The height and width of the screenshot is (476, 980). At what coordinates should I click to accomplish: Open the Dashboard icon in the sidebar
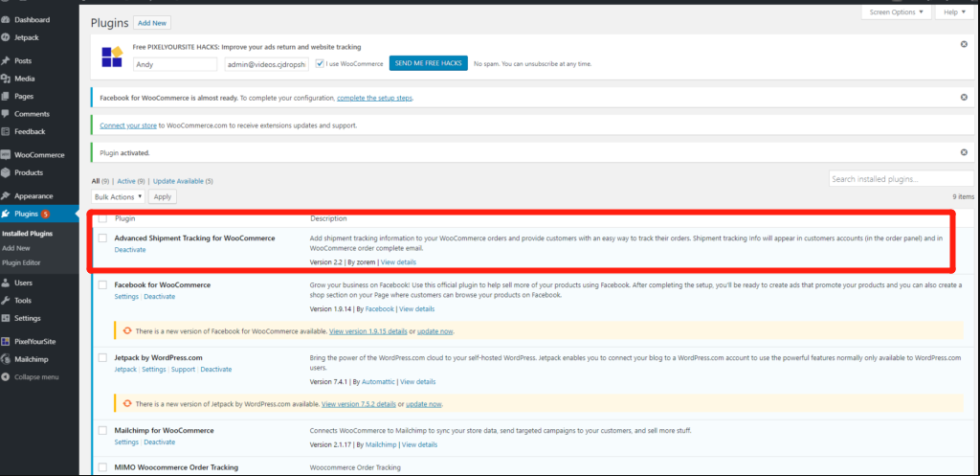click(x=6, y=20)
